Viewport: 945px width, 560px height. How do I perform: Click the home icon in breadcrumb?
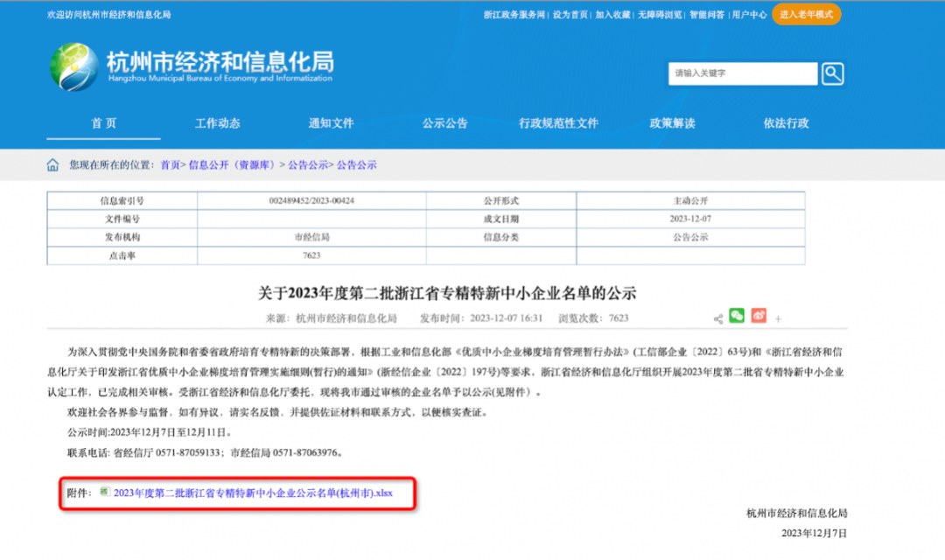pyautogui.click(x=53, y=165)
